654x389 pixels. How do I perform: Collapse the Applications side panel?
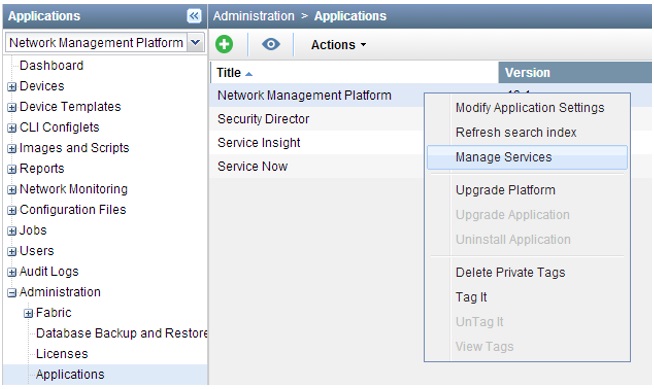[194, 16]
